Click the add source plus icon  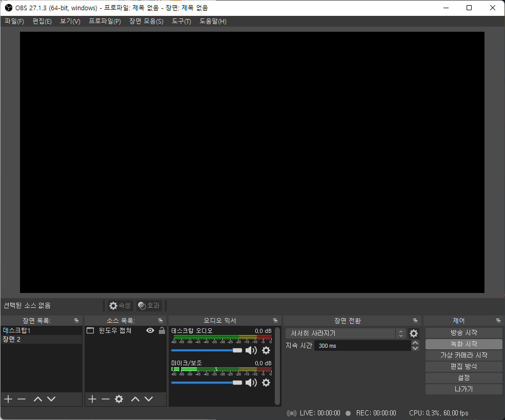coord(92,399)
